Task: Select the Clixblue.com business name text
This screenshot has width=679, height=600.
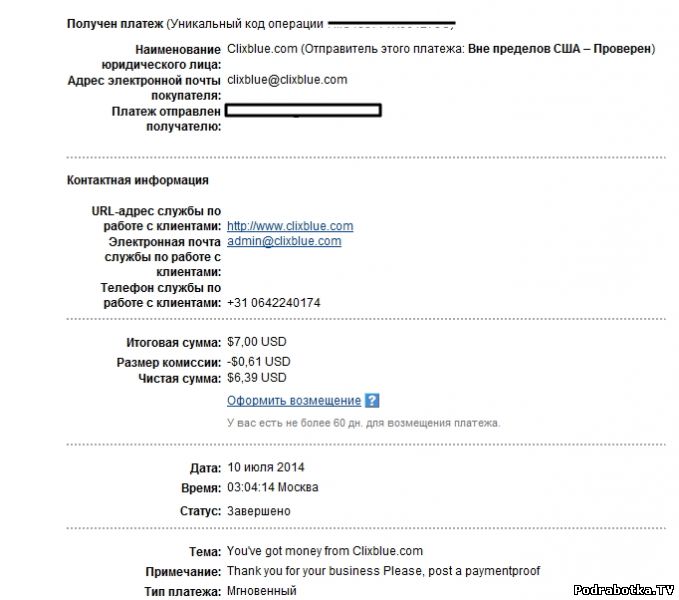Action: coord(262,48)
